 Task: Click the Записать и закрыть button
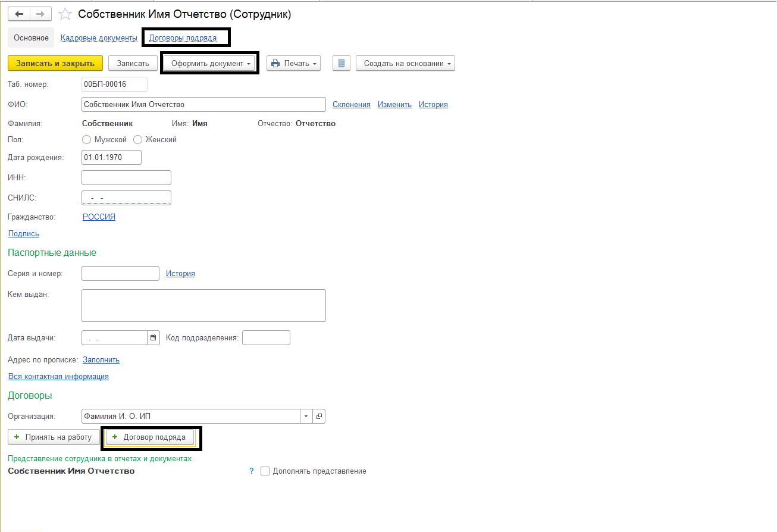tap(55, 63)
